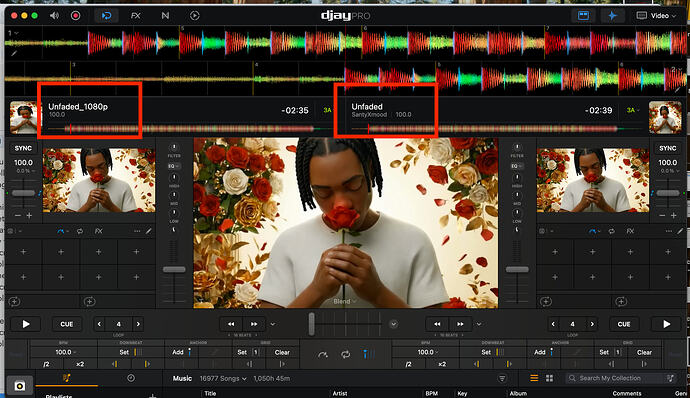Open the left deck 3A key dropdown
Image resolution: width=690 pixels, height=398 pixels.
327,111
